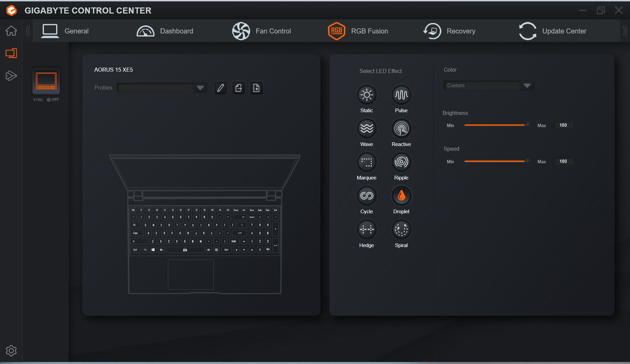Choose the Wave LED effect
The image size is (630, 364).
(x=367, y=128)
